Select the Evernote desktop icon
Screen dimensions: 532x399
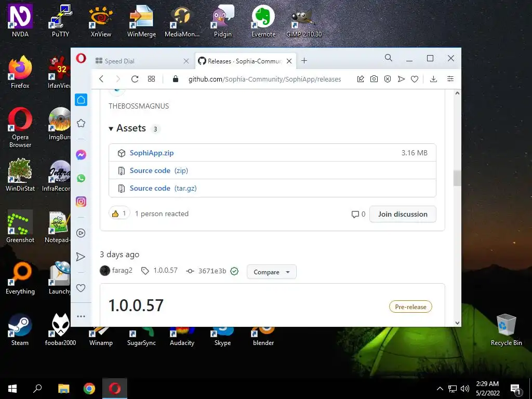[x=263, y=21]
